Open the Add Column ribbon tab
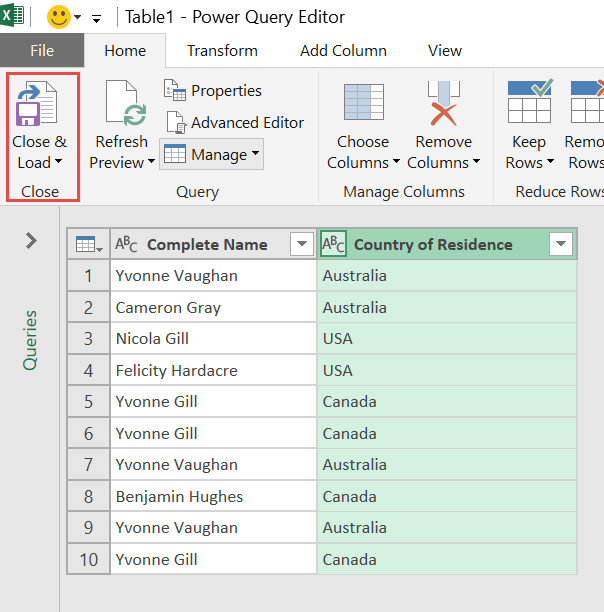 coord(343,51)
